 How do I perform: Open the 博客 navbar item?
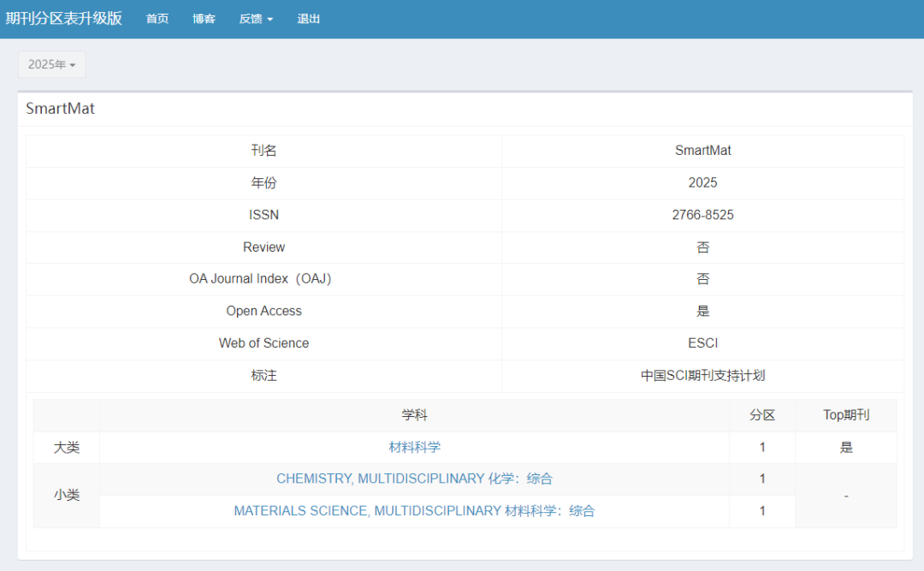pos(204,19)
